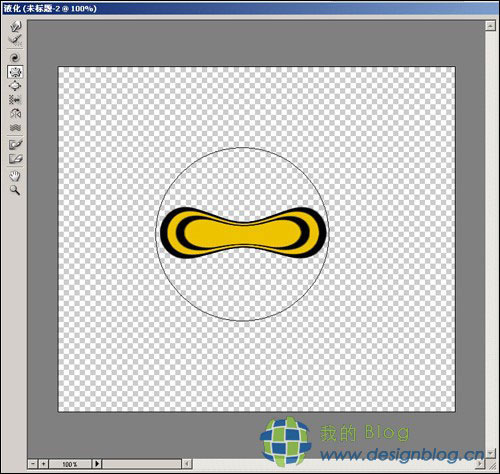The image size is (500, 474).
Task: Click the horizontal scrollbar left arrow
Action: click(x=187, y=464)
